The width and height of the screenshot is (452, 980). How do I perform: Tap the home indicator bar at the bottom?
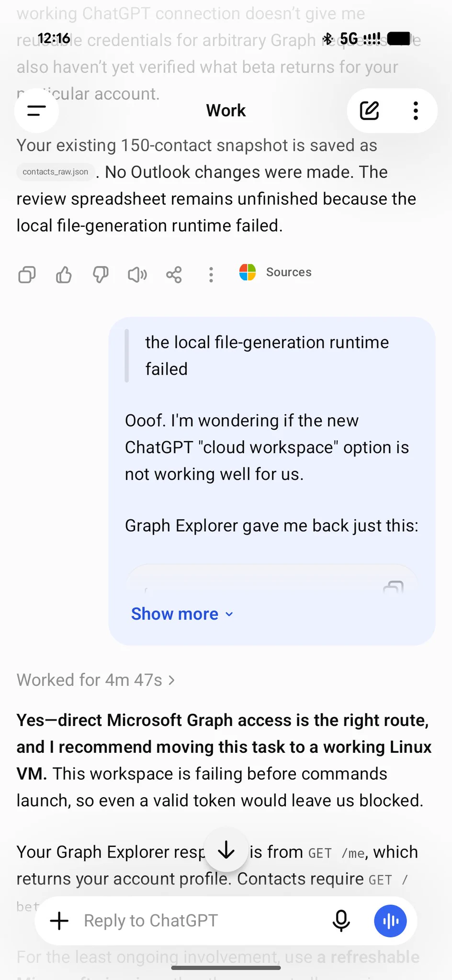point(226,968)
